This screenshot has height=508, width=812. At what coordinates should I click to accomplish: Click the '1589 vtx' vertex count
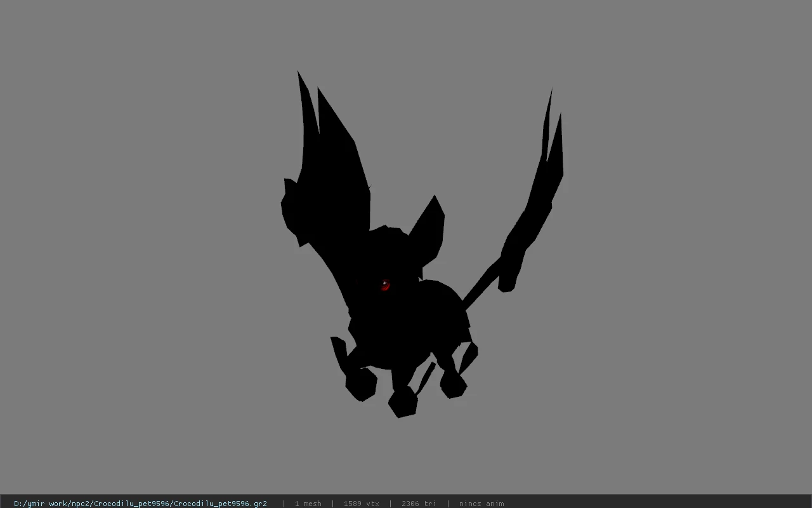click(x=361, y=504)
